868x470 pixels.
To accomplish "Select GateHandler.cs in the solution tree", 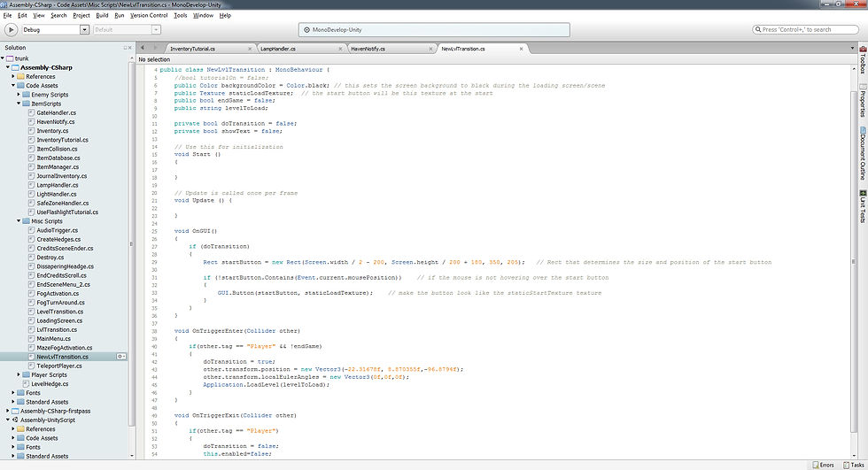I will tap(57, 112).
